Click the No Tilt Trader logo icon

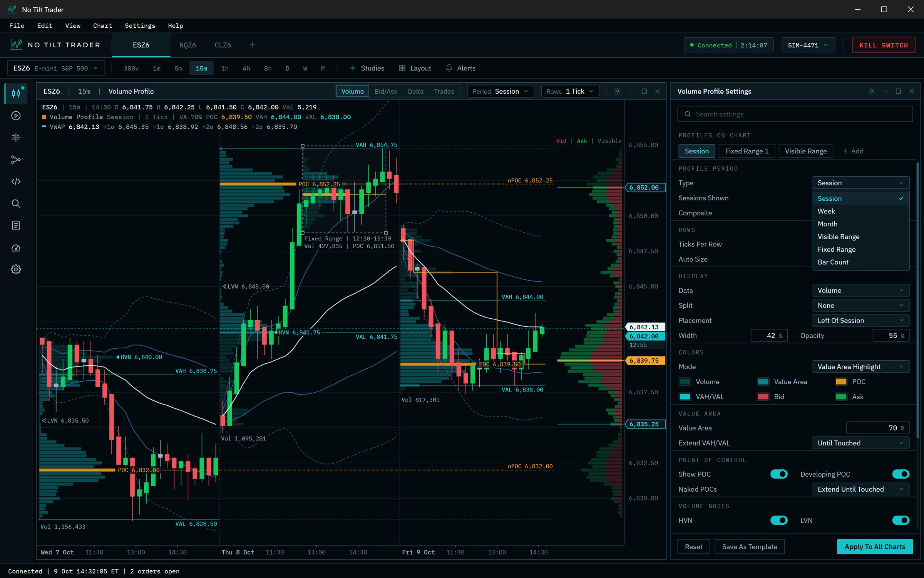click(17, 45)
